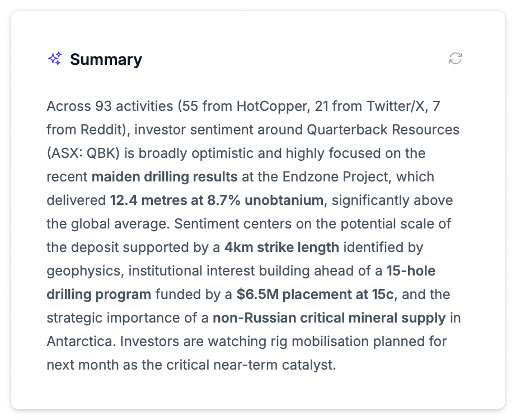516x420 pixels.
Task: Click the word 'geophysics'
Action: (84, 271)
